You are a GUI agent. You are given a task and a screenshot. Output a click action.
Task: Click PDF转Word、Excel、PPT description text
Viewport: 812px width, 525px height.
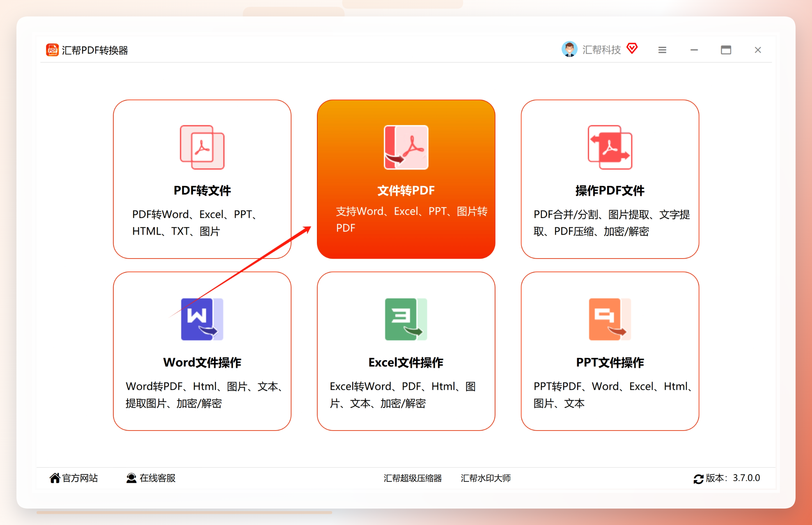[x=195, y=223]
